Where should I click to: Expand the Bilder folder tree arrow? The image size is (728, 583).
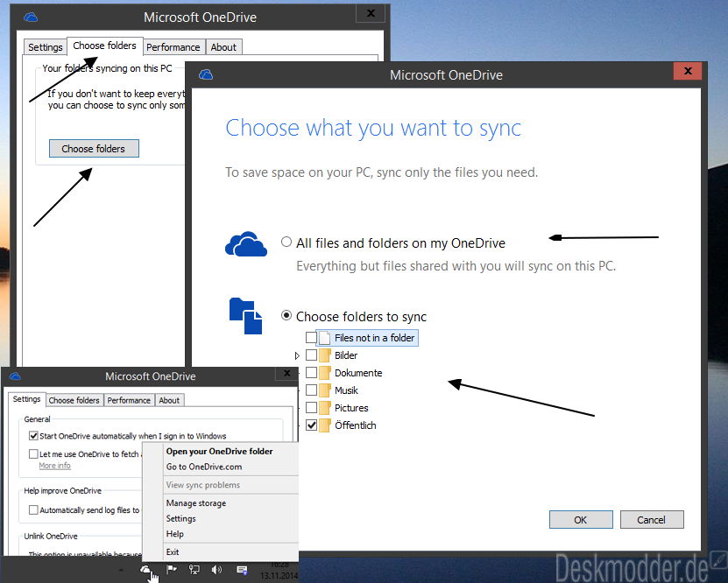[298, 355]
